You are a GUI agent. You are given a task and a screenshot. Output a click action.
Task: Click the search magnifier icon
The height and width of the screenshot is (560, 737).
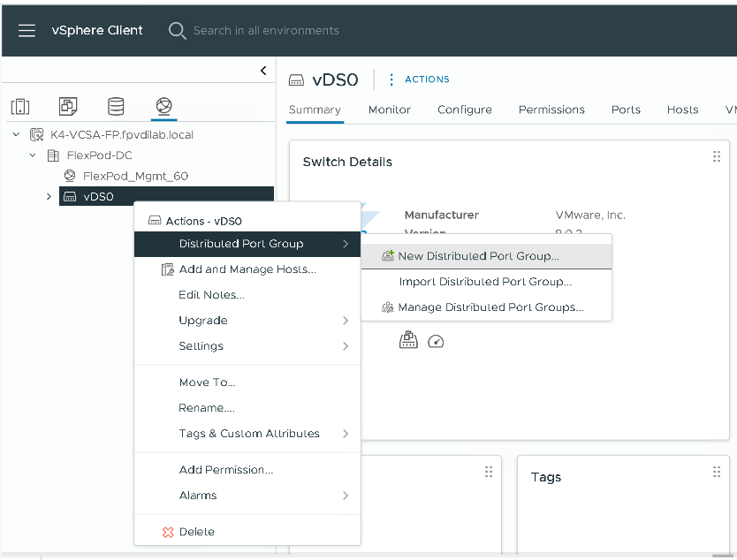(178, 31)
